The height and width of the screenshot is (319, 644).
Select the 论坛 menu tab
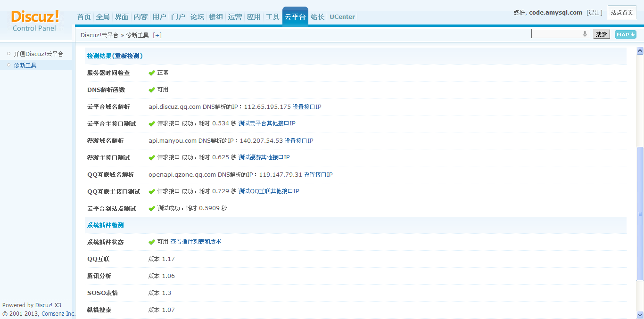[x=197, y=17]
